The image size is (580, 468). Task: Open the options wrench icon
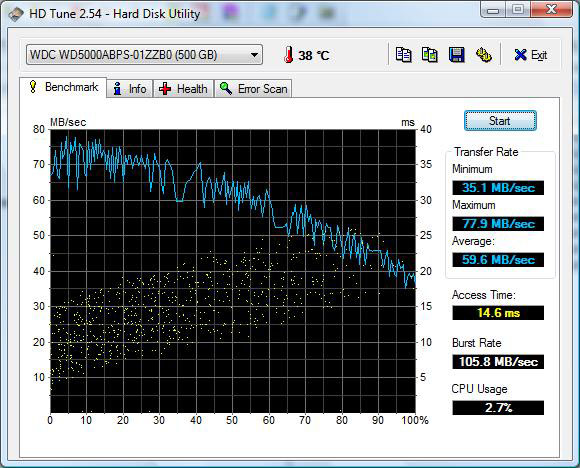click(x=483, y=55)
